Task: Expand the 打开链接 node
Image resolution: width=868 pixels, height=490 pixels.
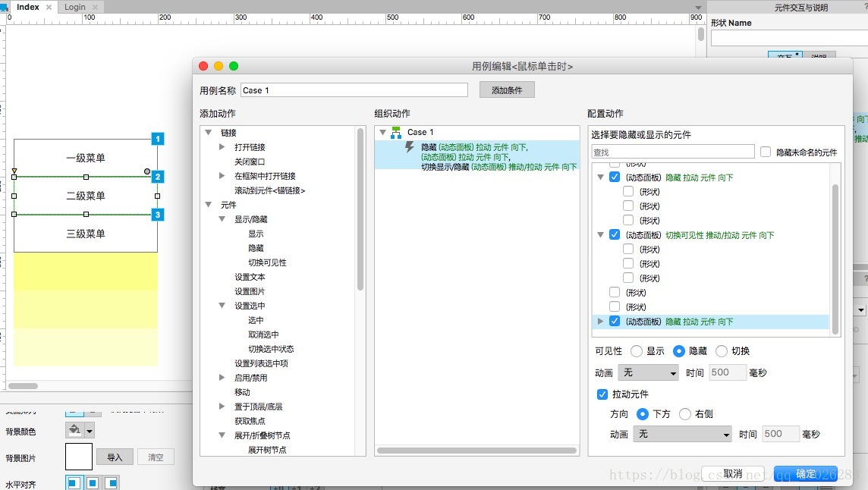Action: [222, 146]
